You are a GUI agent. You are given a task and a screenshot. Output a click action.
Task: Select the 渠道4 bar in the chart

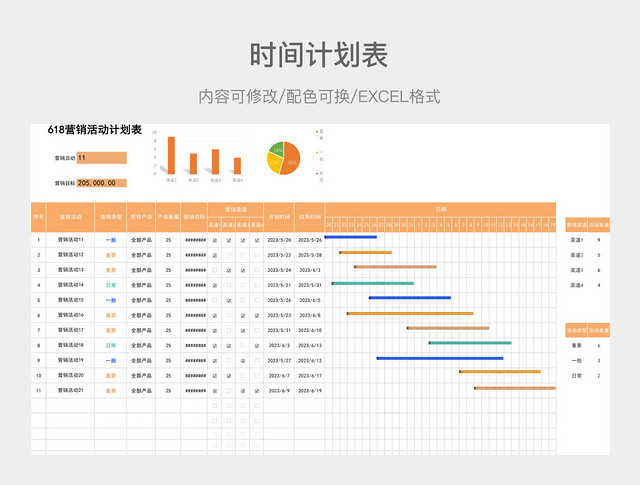(238, 166)
